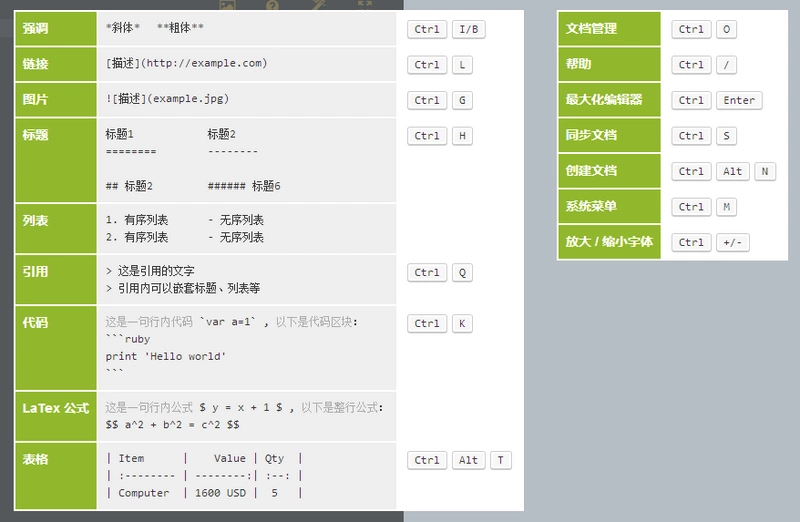Click the Ctrl key in the 同步文档 row

coord(691,136)
